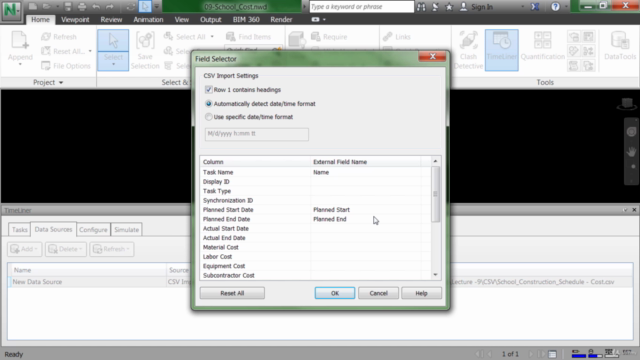Click the favorites star icon
The height and width of the screenshot is (360, 640).
tap(449, 7)
